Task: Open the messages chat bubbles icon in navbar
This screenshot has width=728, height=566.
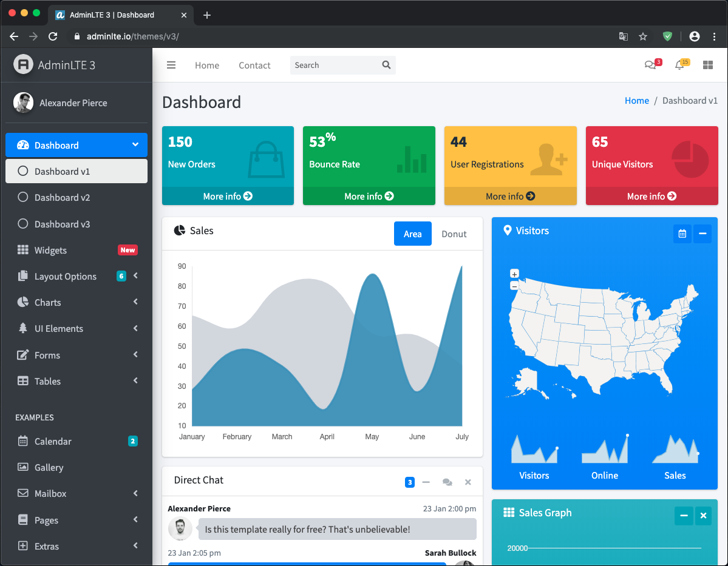Action: pyautogui.click(x=650, y=65)
